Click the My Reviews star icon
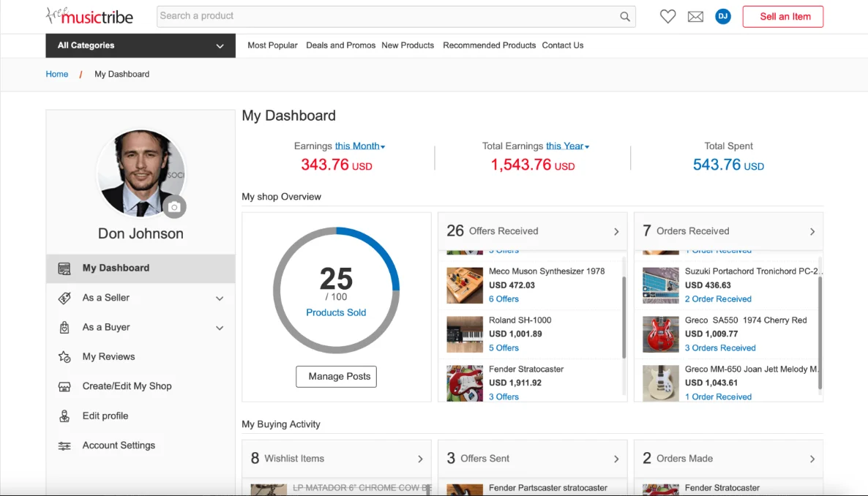The width and height of the screenshot is (868, 496). point(64,357)
